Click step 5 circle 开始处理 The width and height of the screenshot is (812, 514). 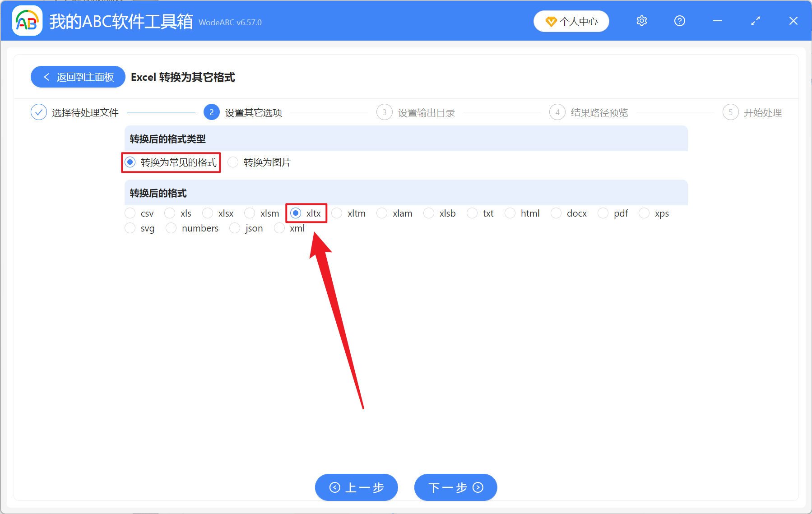(x=731, y=112)
